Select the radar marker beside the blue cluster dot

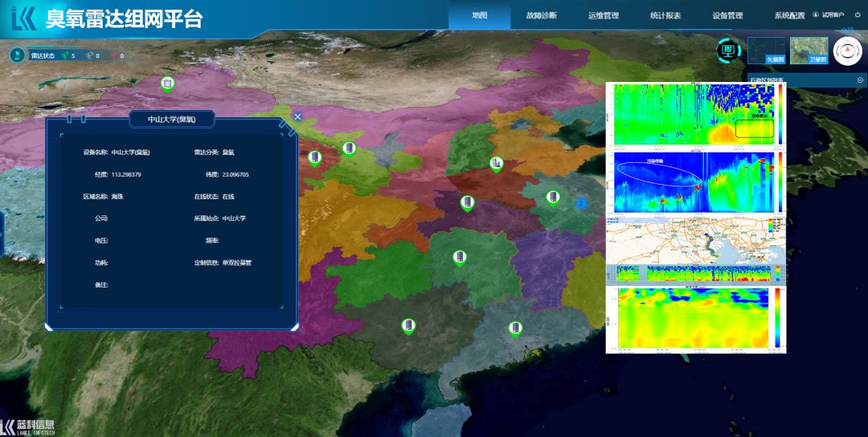pyautogui.click(x=552, y=198)
